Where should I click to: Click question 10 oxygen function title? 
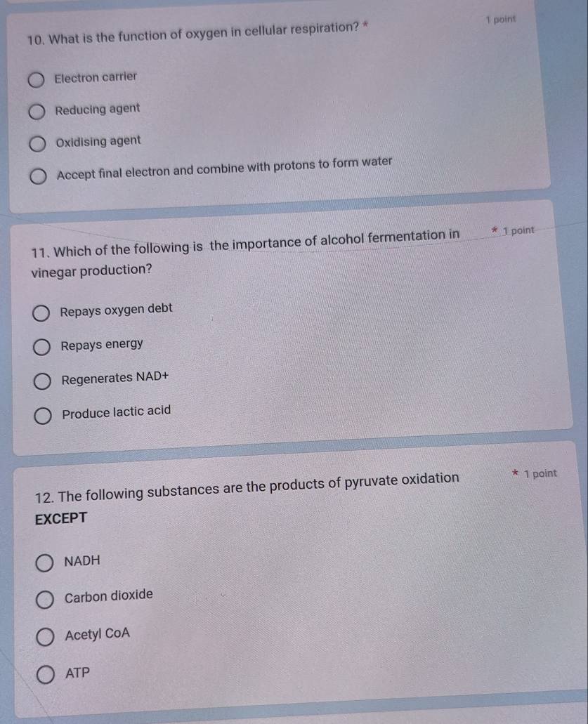pyautogui.click(x=197, y=33)
